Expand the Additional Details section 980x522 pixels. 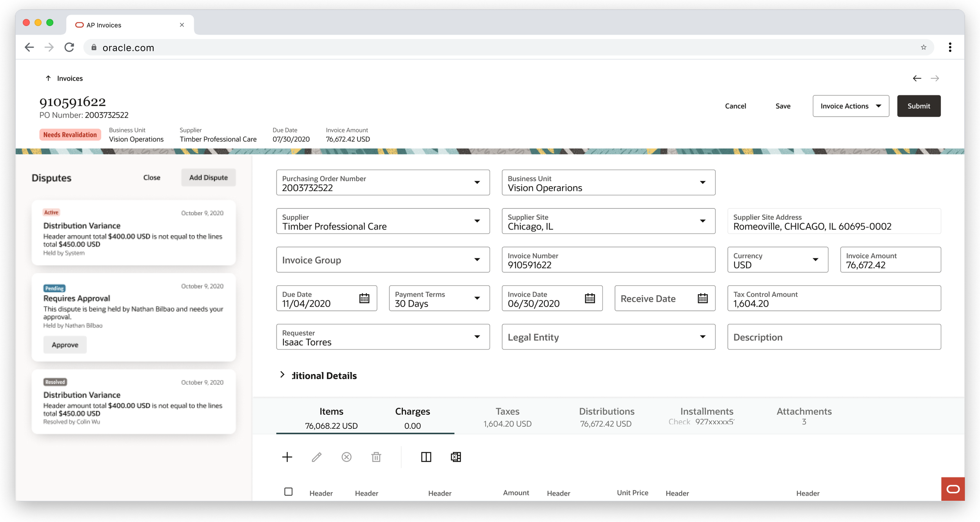pos(282,375)
